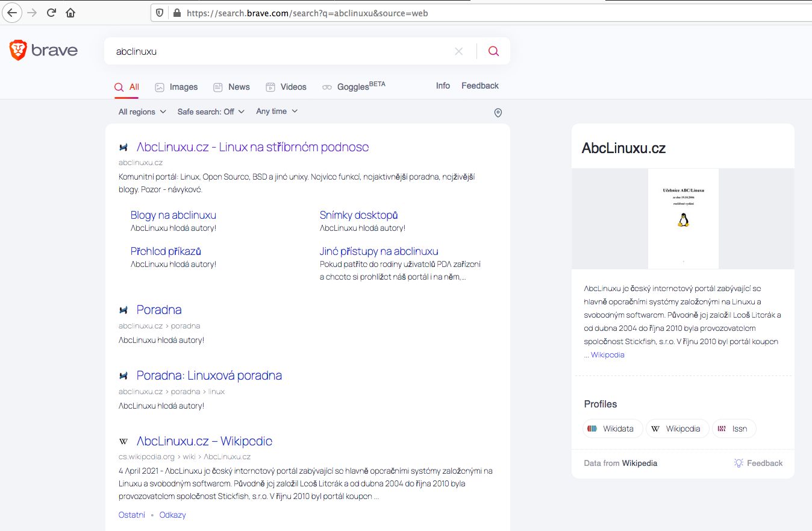Open the Any time filter dropdown

click(x=276, y=112)
